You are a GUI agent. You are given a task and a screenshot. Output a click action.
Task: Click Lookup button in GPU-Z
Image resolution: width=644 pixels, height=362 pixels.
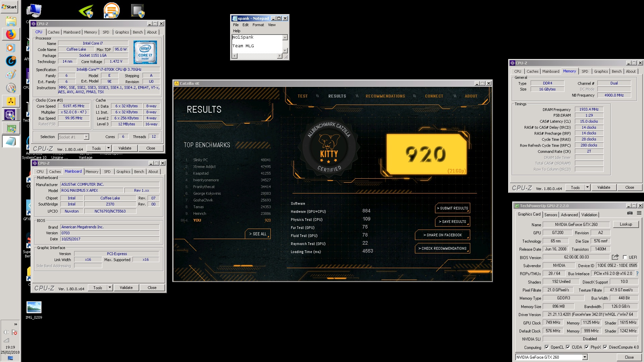(626, 224)
